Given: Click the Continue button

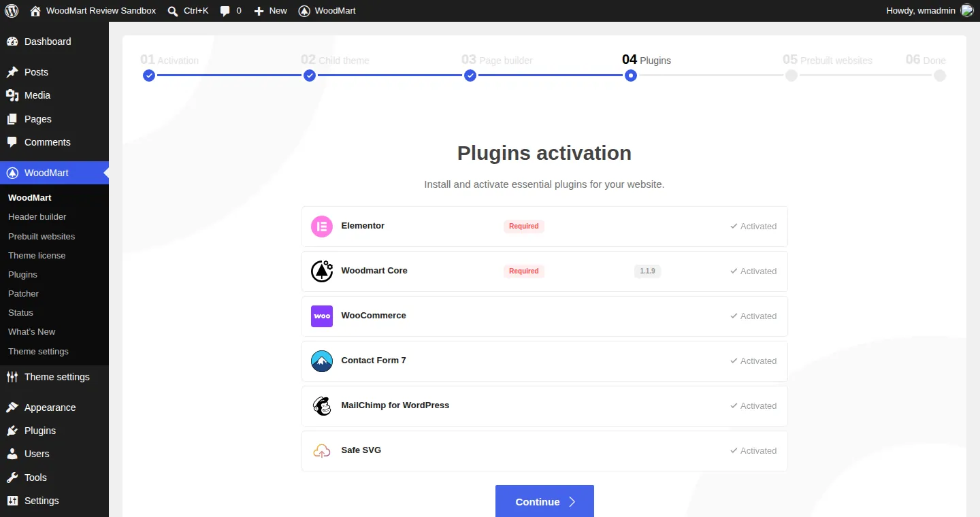Looking at the screenshot, I should (x=544, y=501).
